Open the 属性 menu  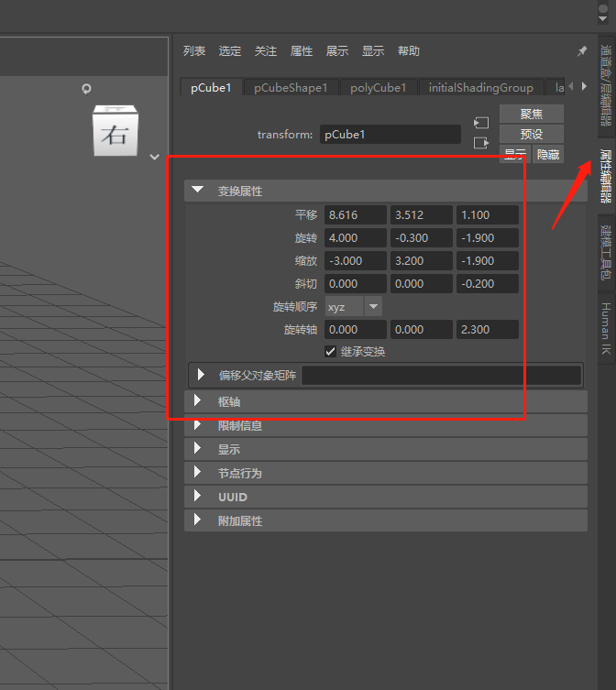[302, 51]
